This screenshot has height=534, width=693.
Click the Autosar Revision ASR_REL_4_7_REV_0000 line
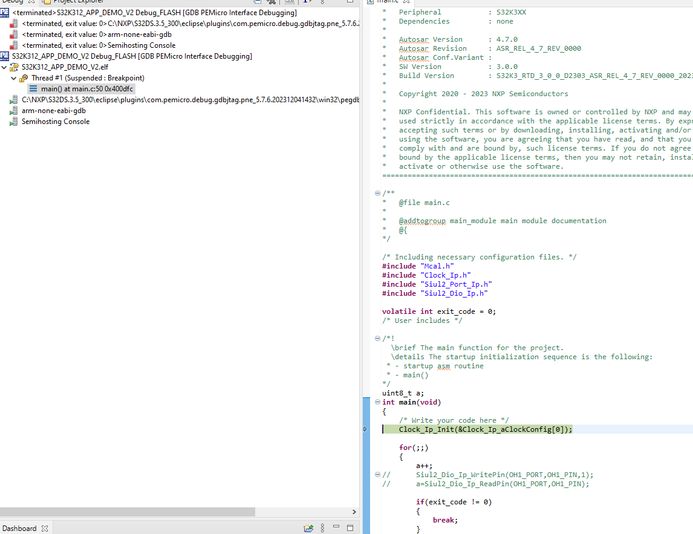[490, 48]
